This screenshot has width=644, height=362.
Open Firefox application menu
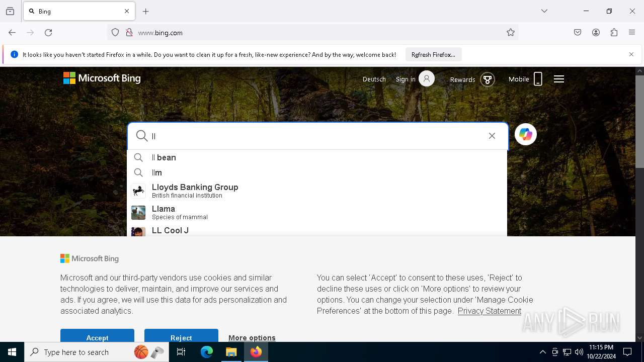(x=632, y=33)
